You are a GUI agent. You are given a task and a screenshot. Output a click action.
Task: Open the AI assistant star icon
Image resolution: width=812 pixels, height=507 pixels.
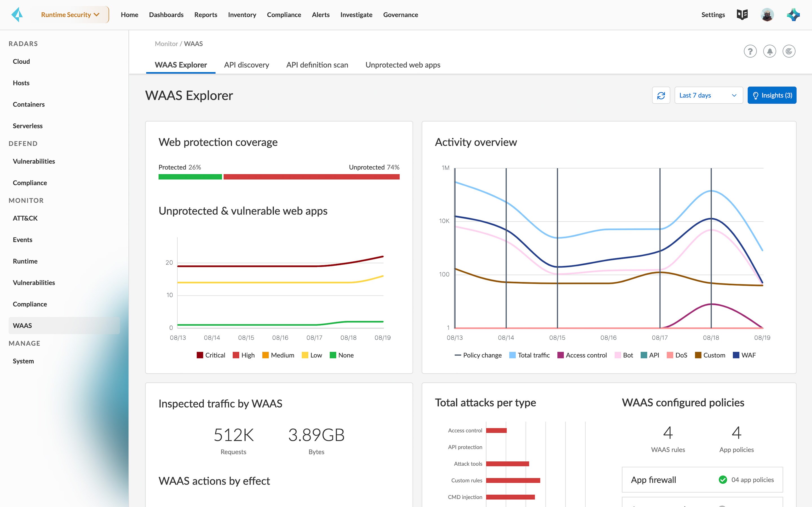coord(793,15)
